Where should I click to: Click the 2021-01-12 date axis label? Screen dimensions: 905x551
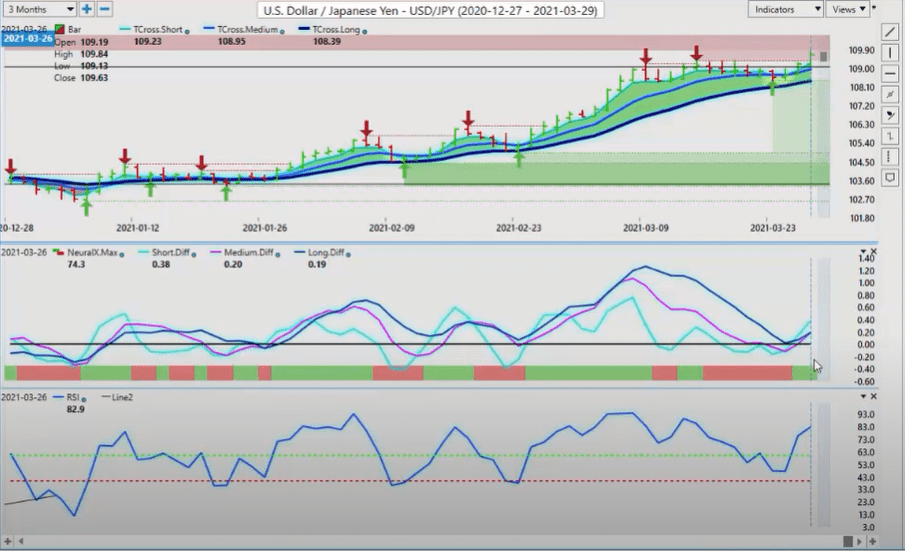click(137, 228)
